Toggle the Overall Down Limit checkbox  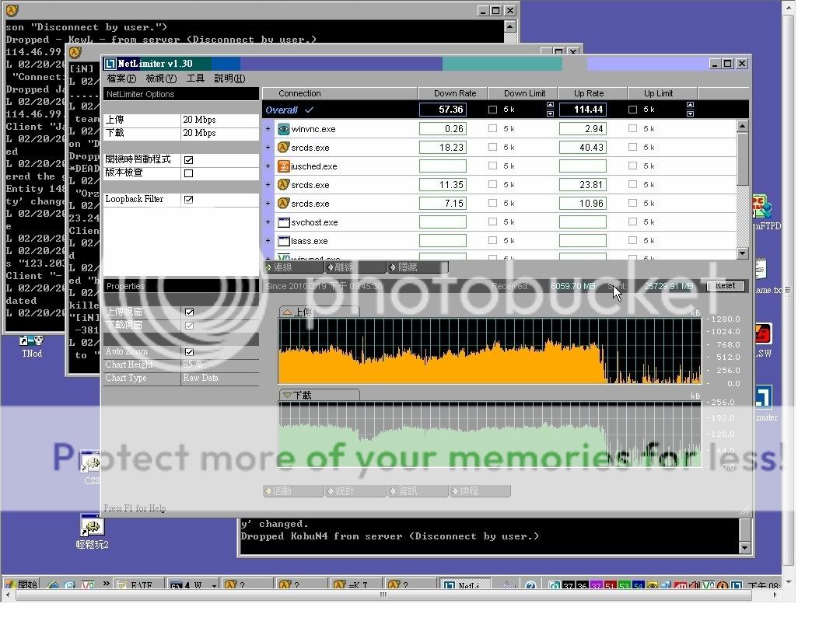(x=492, y=110)
